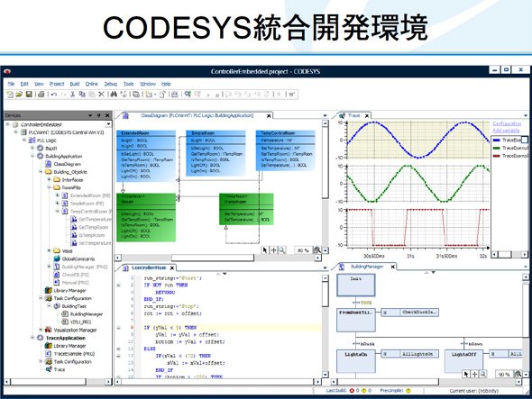Click the 80 % zoom field in ClassDiagram
This screenshot has height=399, width=532.
tap(303, 250)
